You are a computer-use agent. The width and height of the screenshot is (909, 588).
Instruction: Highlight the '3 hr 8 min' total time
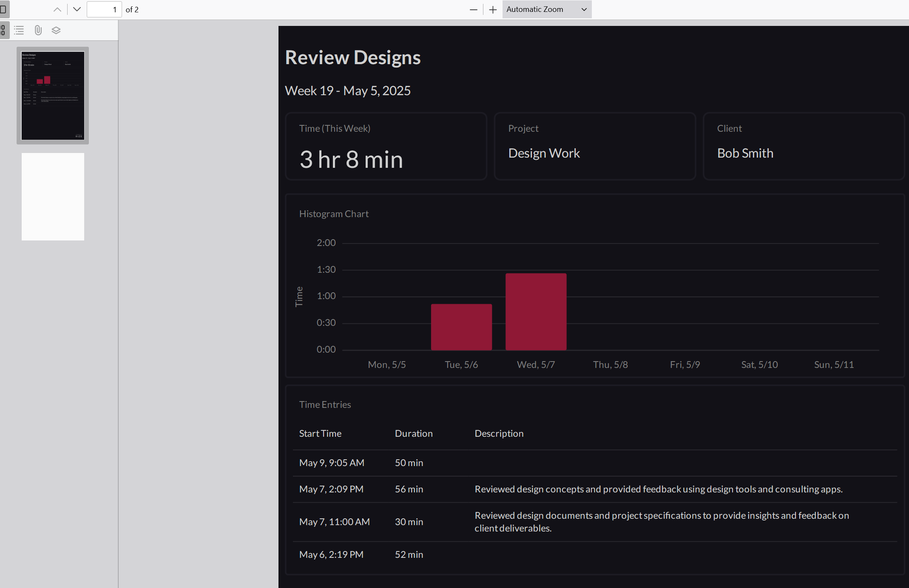(351, 159)
